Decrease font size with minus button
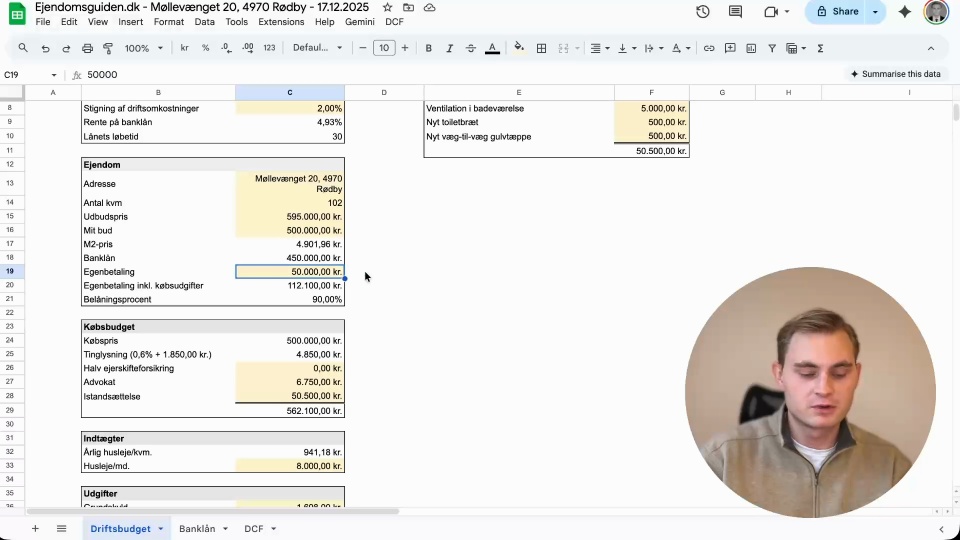 click(362, 48)
